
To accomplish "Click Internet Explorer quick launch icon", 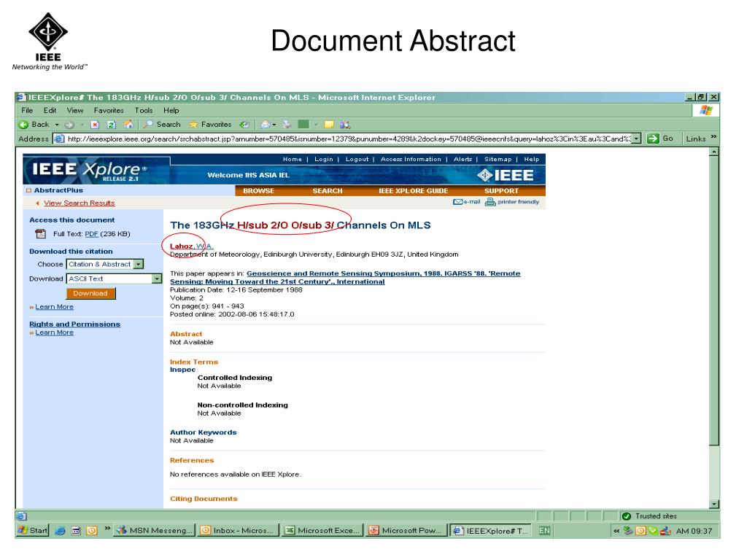I will [60, 531].
